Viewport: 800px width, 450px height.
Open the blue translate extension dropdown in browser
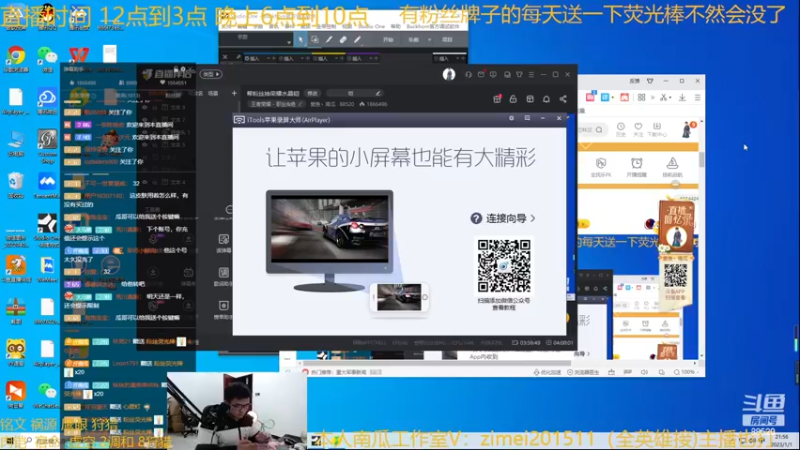607,97
